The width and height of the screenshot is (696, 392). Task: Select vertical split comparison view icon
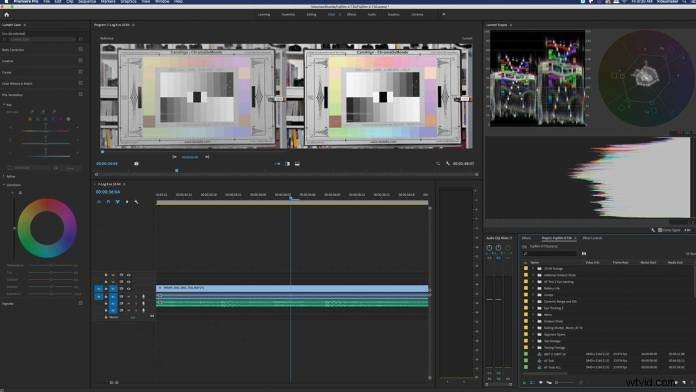pos(288,164)
